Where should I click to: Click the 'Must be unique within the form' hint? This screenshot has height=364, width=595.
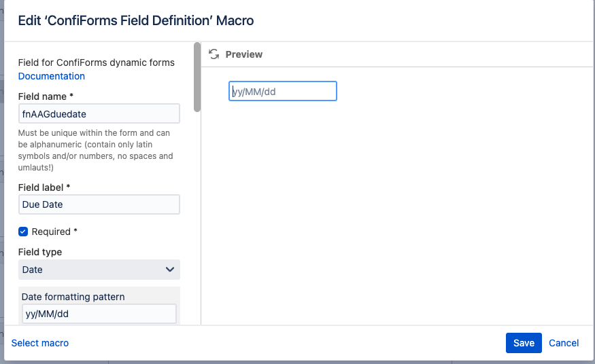click(x=96, y=150)
